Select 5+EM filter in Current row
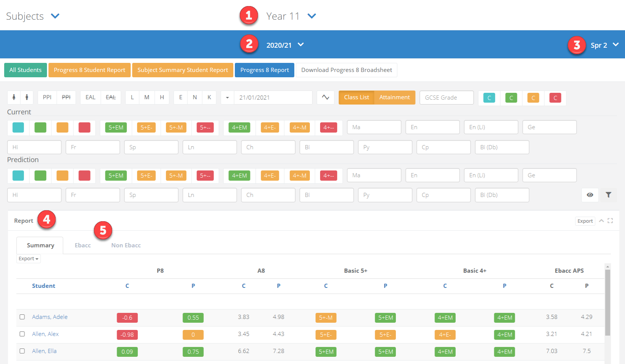Image resolution: width=625 pixels, height=364 pixels. click(116, 128)
